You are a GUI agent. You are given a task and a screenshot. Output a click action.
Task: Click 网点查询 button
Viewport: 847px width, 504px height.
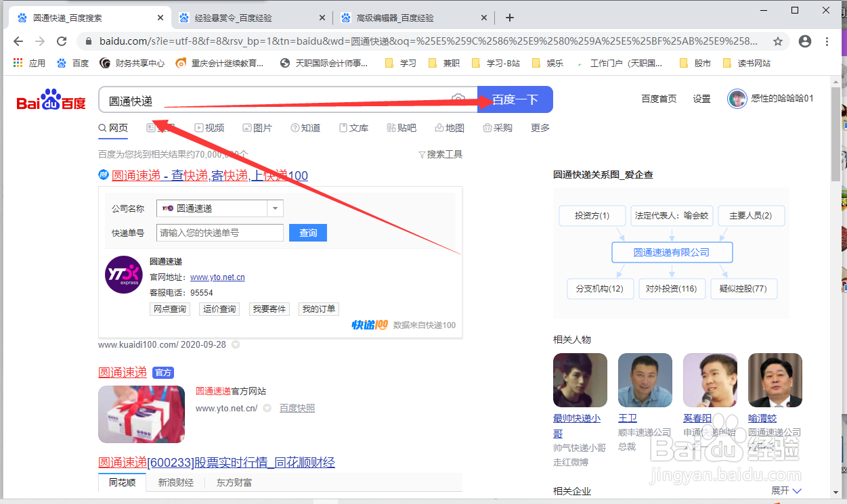click(x=170, y=309)
